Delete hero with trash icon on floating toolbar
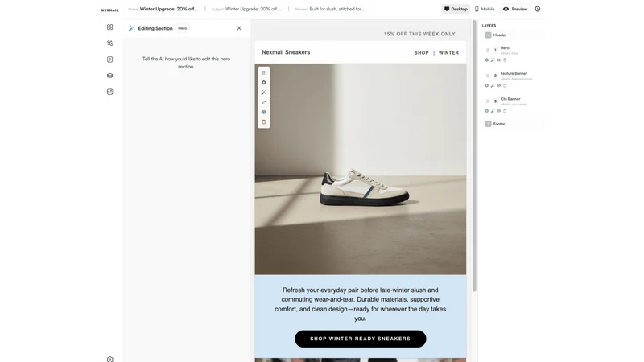This screenshot has height=362, width=644. (264, 122)
